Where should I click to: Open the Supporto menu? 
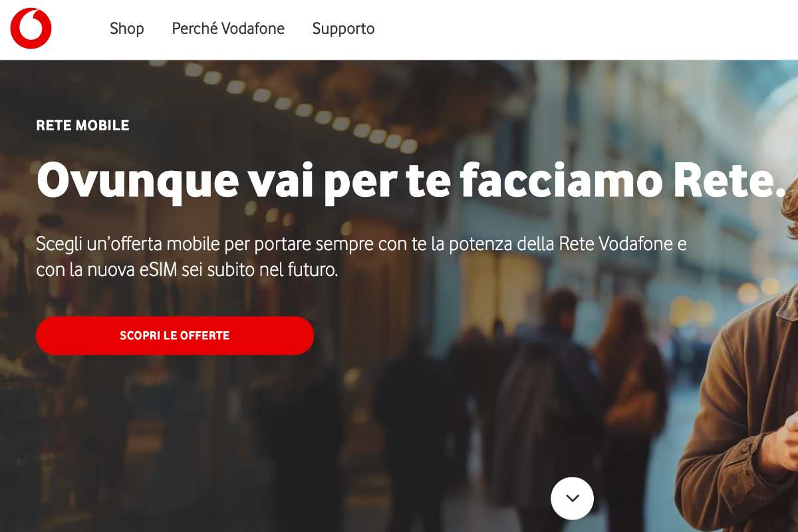[343, 29]
